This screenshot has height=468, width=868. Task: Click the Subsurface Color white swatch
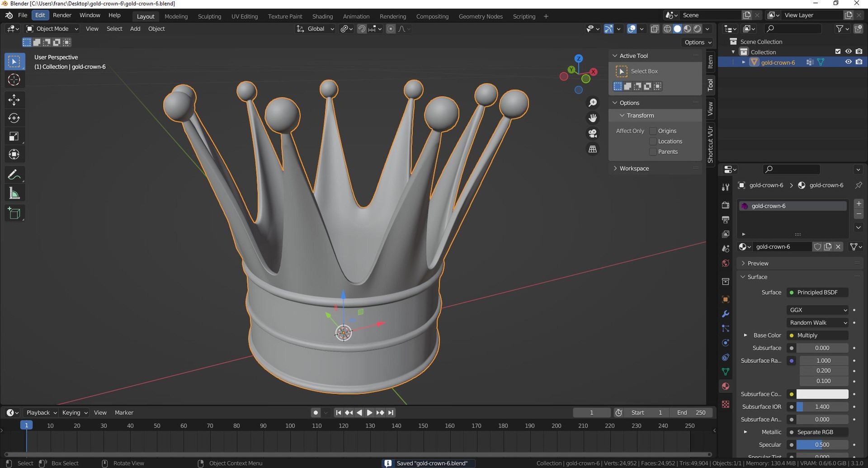tap(822, 394)
